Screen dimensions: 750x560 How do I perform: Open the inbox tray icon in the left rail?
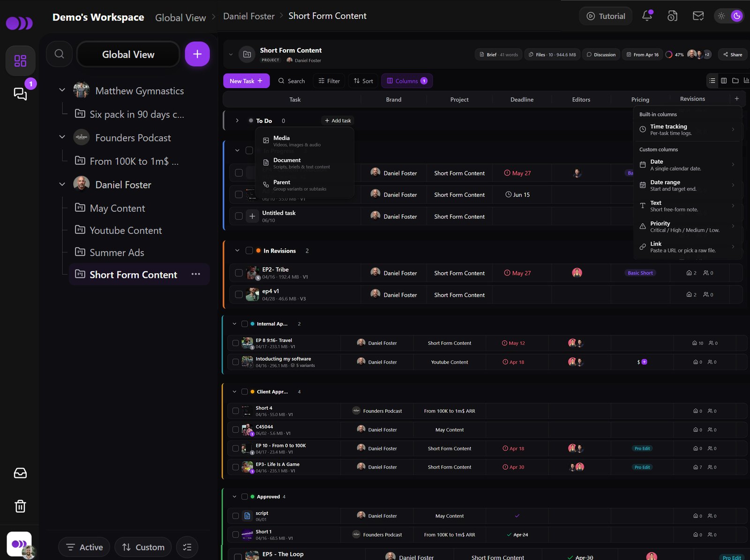(20, 473)
